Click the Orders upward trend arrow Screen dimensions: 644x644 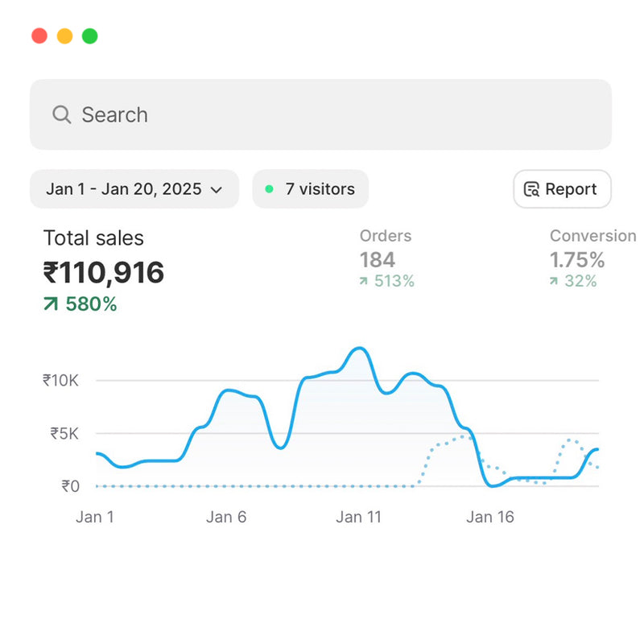(x=364, y=281)
